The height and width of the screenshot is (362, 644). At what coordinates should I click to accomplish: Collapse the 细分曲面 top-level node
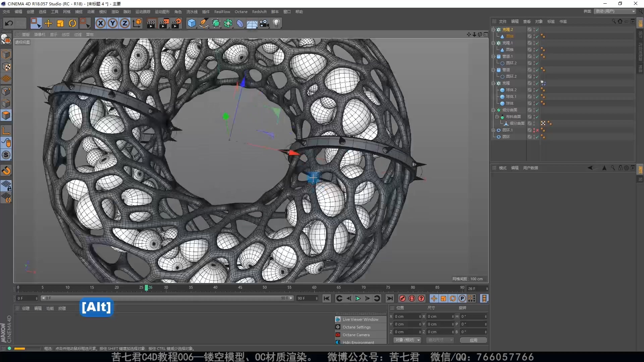(x=493, y=110)
